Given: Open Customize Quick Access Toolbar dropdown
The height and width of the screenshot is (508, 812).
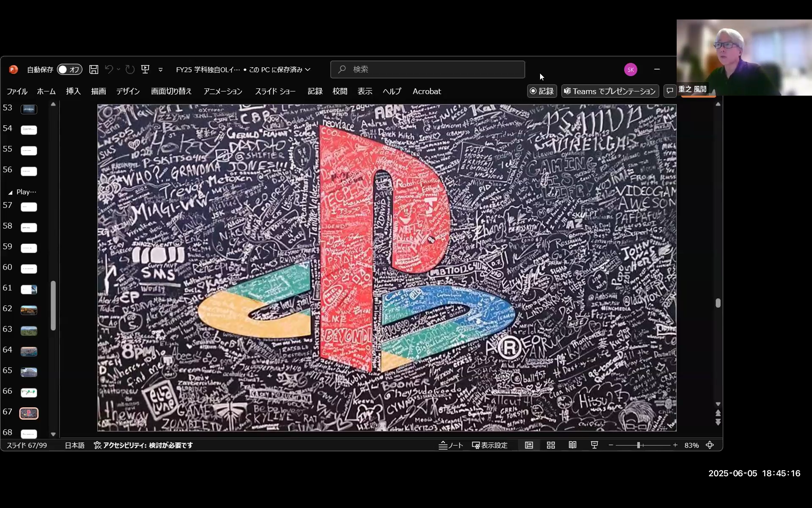Looking at the screenshot, I should click(x=160, y=70).
